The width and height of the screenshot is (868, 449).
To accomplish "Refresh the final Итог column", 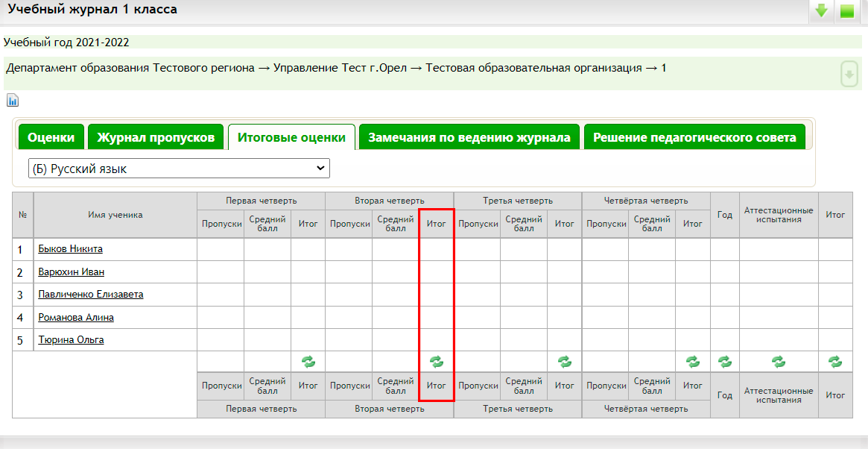I will click(835, 362).
